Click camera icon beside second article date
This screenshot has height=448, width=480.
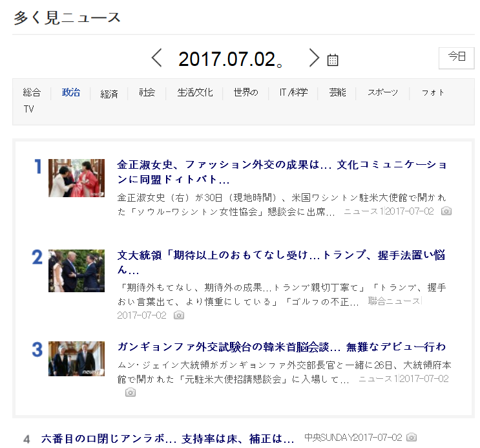pos(179,315)
